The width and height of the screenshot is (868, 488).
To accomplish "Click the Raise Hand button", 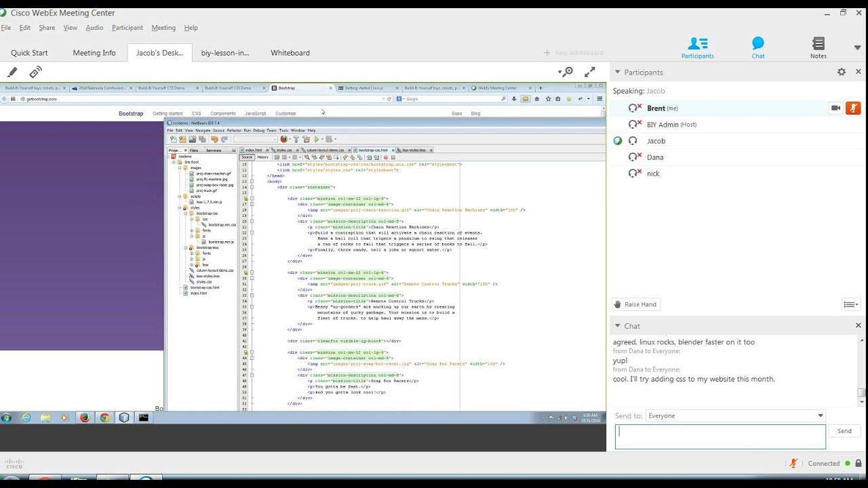I will (x=635, y=304).
